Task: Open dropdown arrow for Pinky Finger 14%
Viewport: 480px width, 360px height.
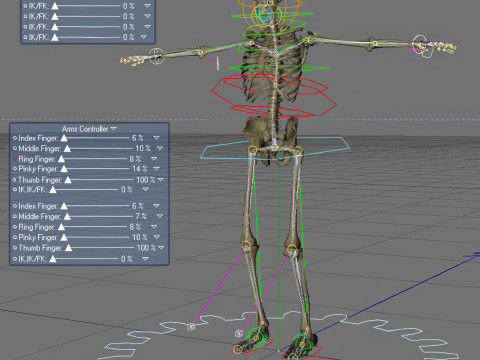Action: pos(157,169)
